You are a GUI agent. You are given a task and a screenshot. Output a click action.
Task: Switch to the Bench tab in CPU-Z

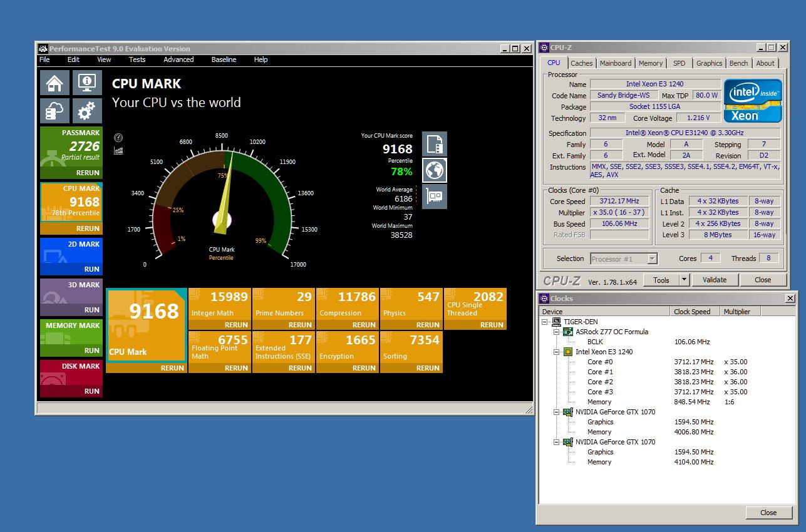click(x=738, y=63)
